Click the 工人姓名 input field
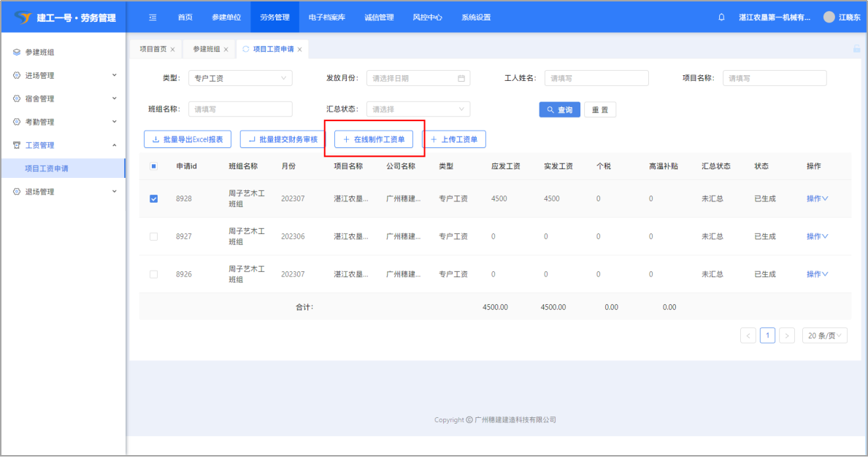Image resolution: width=868 pixels, height=458 pixels. coord(596,78)
